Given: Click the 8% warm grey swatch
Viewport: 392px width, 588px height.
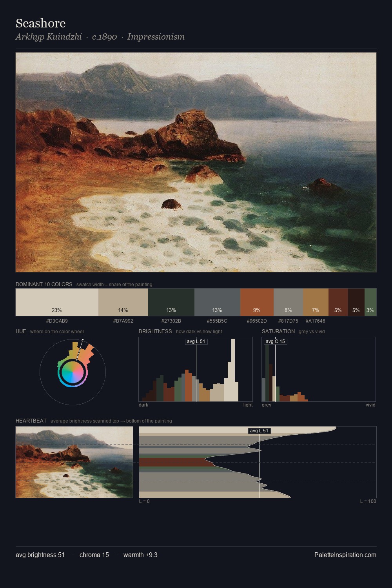Looking at the screenshot, I should click(x=288, y=302).
